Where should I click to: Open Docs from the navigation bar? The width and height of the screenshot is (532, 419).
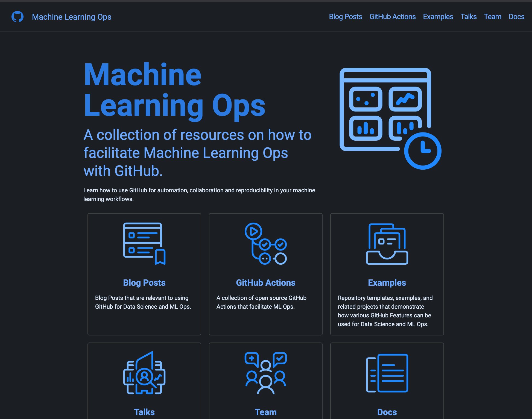[x=516, y=17]
